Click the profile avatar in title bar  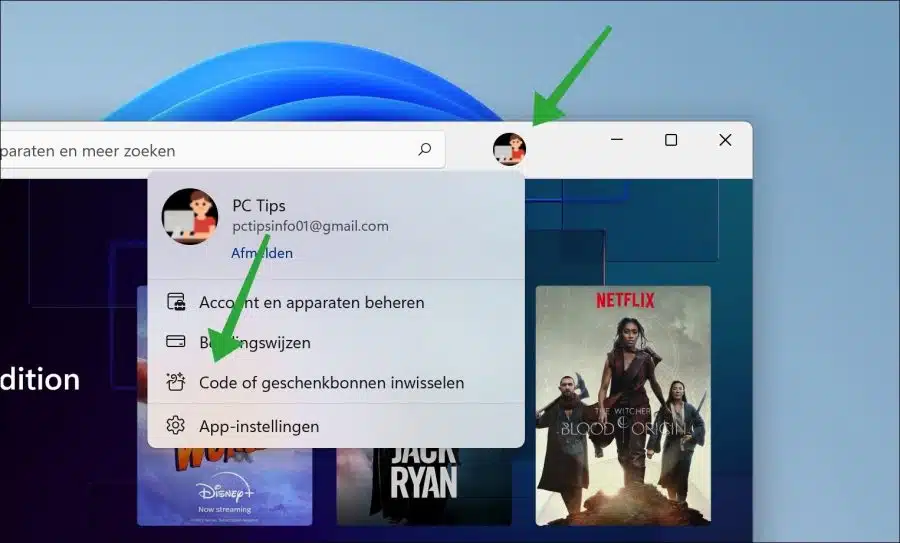(509, 149)
